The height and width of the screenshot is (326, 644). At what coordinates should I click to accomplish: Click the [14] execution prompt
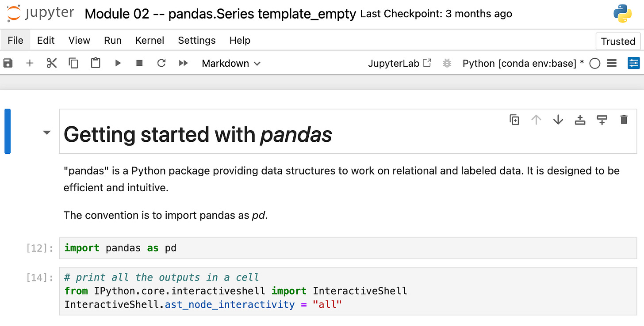[40, 277]
